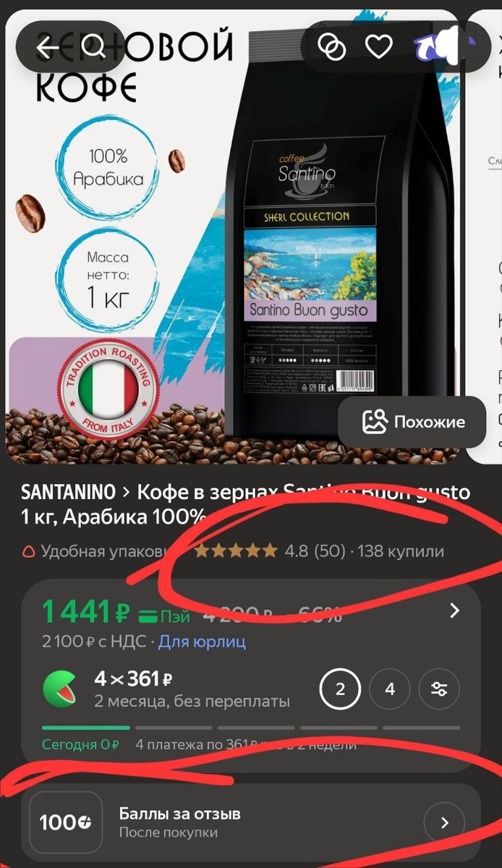Image resolution: width=502 pixels, height=868 pixels.
Task: Go back with the left arrow icon
Action: 48,48
